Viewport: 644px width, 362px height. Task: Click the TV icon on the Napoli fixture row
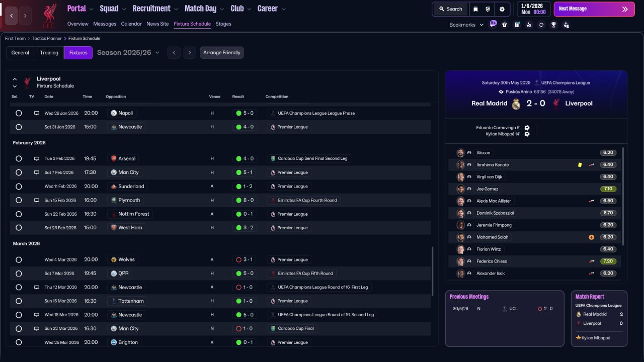pyautogui.click(x=36, y=113)
